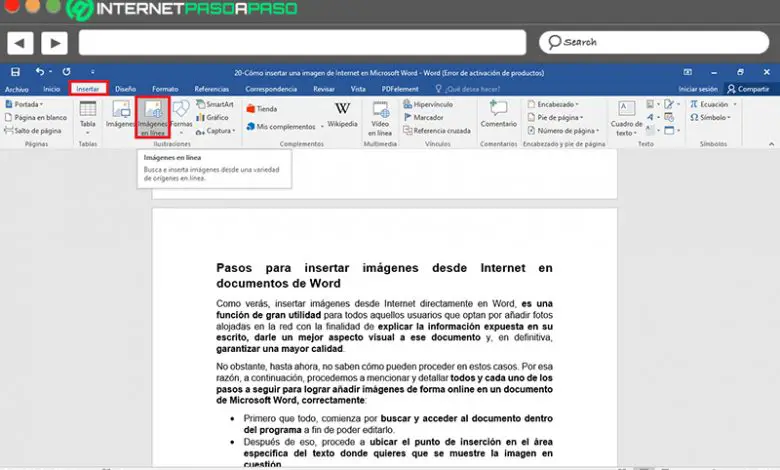Open the Formato tab
780x470 pixels.
[x=165, y=89]
